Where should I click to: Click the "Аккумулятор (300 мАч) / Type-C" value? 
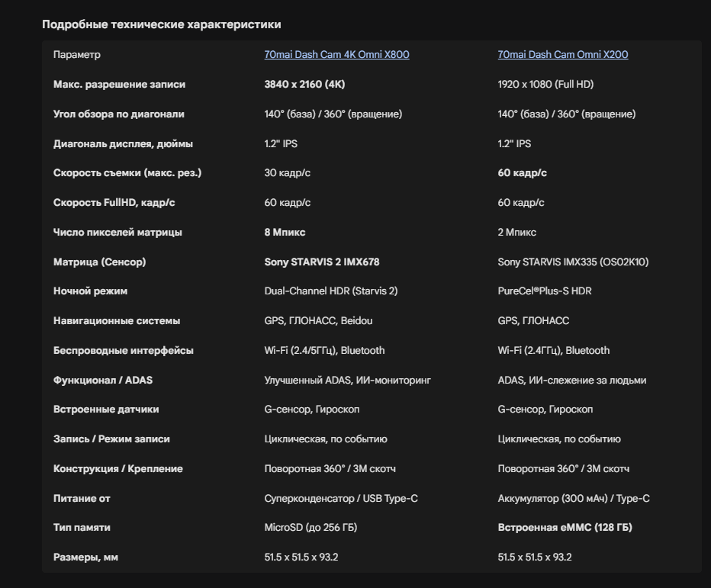tap(574, 498)
